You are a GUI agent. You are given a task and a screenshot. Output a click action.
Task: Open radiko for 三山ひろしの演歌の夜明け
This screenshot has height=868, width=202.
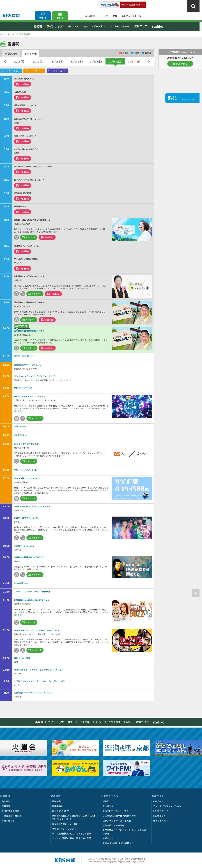click(23, 269)
